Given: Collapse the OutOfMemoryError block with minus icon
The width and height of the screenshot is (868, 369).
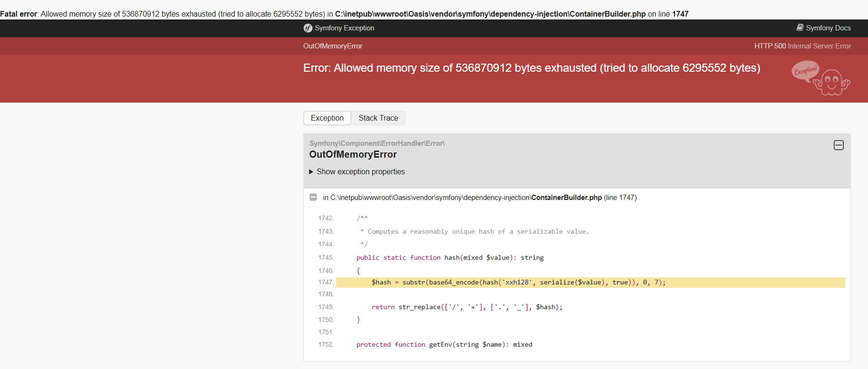Looking at the screenshot, I should coord(839,145).
